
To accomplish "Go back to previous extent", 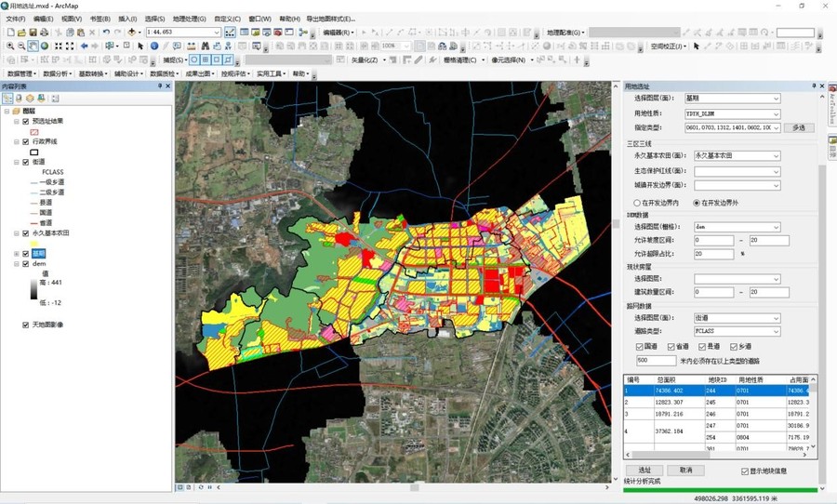I will 84,46.
